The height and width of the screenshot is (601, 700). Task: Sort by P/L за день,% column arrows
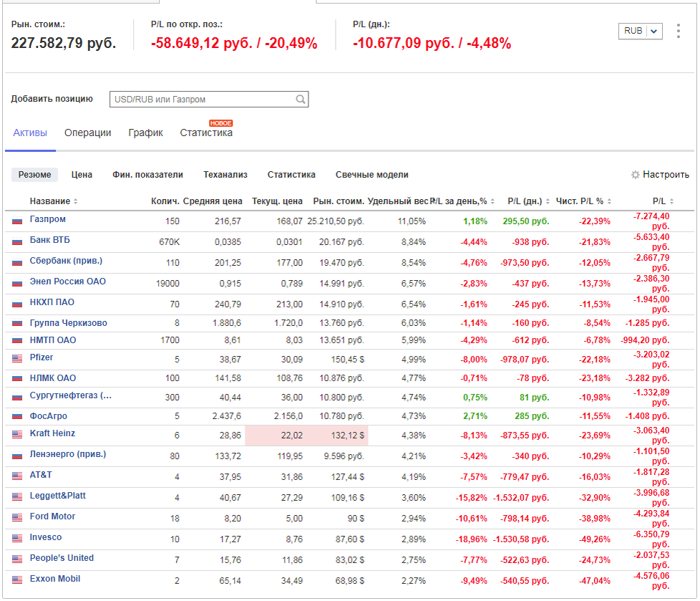492,201
